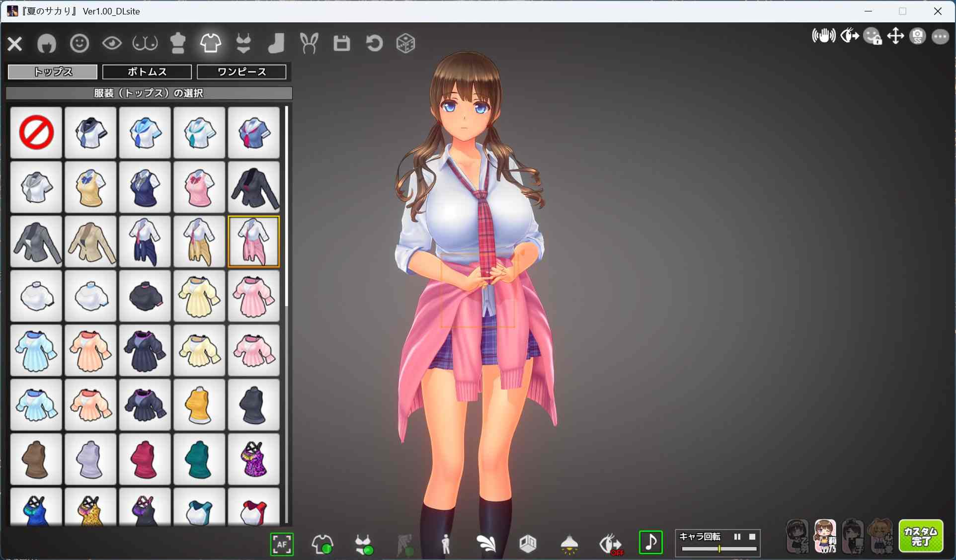Open the hair customization panel
Screen dimensions: 956x560
point(47,43)
